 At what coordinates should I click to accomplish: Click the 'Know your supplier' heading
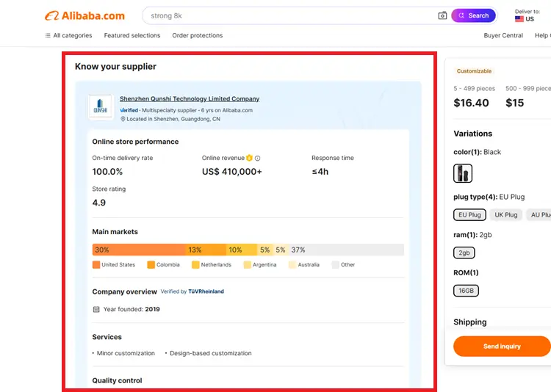tap(115, 66)
